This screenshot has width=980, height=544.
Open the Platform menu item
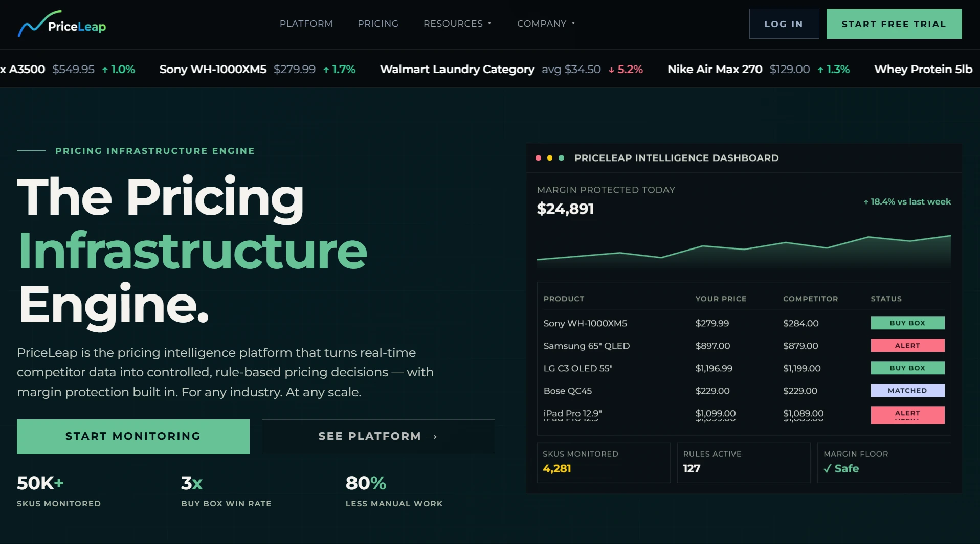pyautogui.click(x=306, y=24)
